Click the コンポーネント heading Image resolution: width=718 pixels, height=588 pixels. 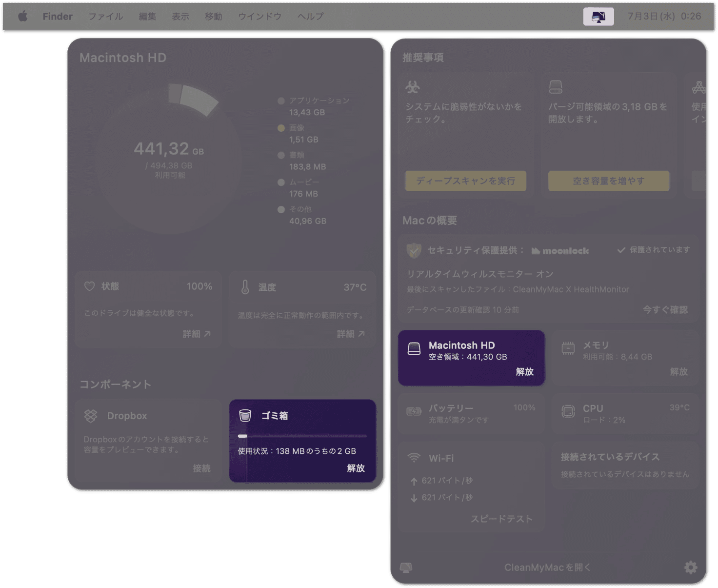tap(116, 385)
